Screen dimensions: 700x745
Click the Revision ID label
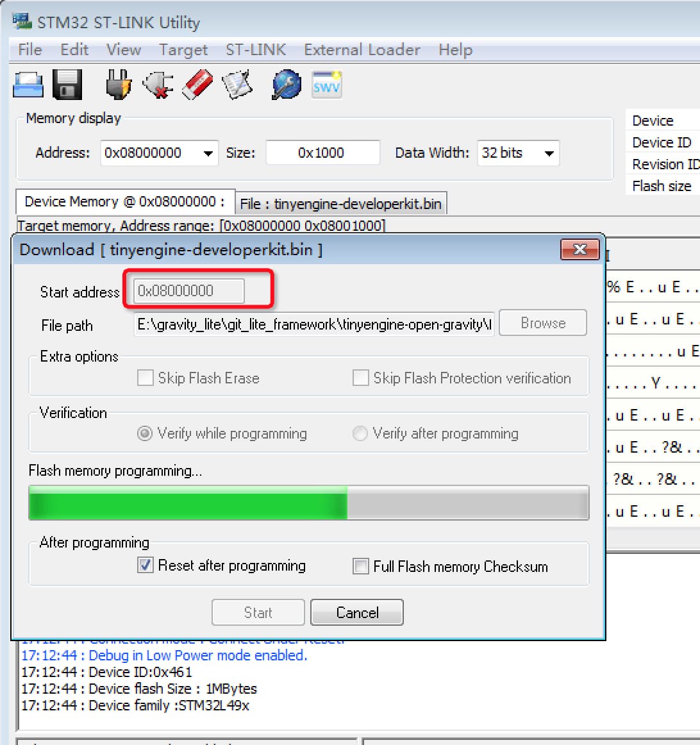coord(666,164)
